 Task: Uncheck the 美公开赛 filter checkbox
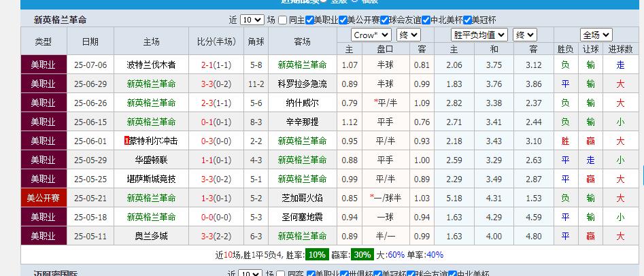click(342, 20)
